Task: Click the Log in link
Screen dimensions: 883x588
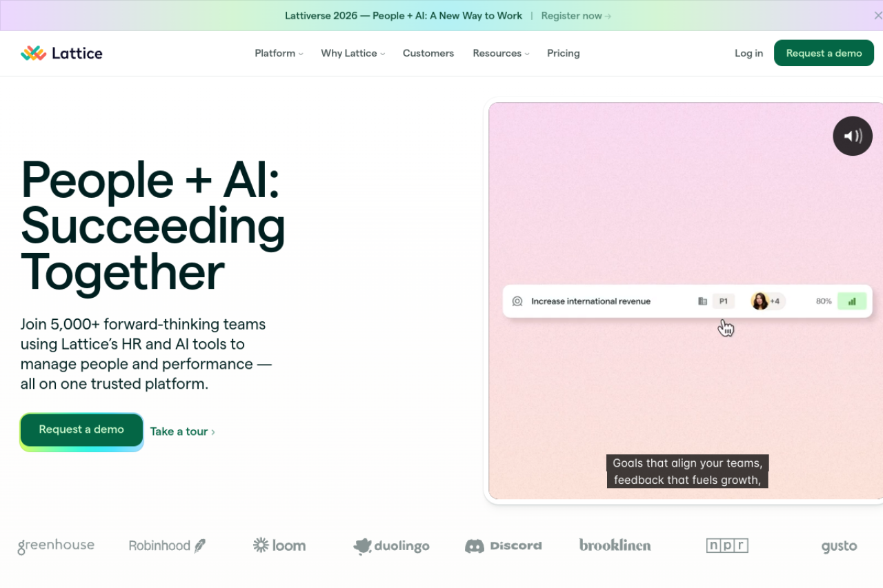Action: 748,53
